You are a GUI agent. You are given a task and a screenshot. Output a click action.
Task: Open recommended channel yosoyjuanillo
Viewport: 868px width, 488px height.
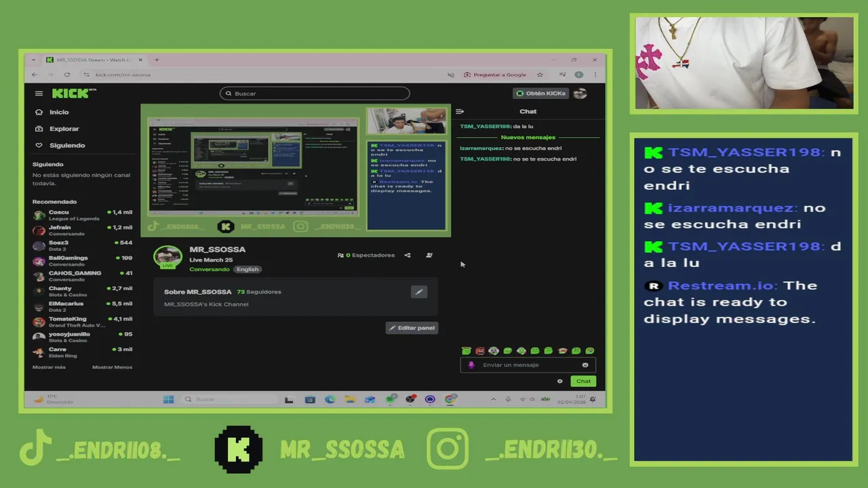pos(82,337)
